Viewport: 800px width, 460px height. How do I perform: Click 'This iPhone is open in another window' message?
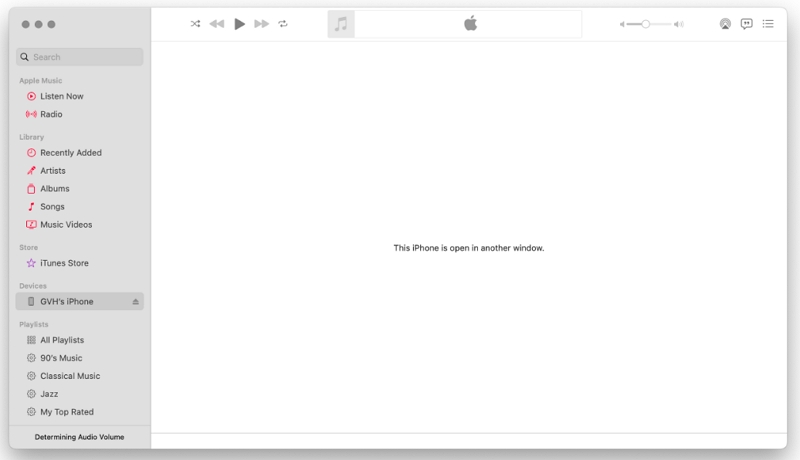(x=469, y=248)
